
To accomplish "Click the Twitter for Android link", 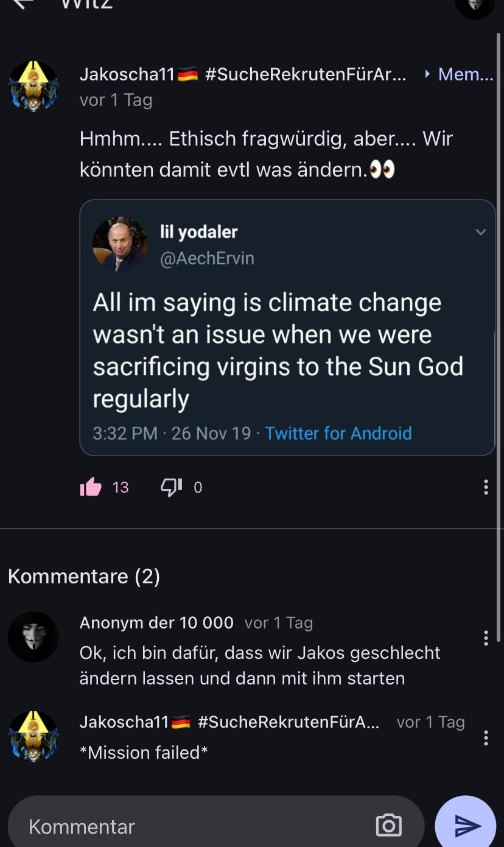I will pos(338,433).
